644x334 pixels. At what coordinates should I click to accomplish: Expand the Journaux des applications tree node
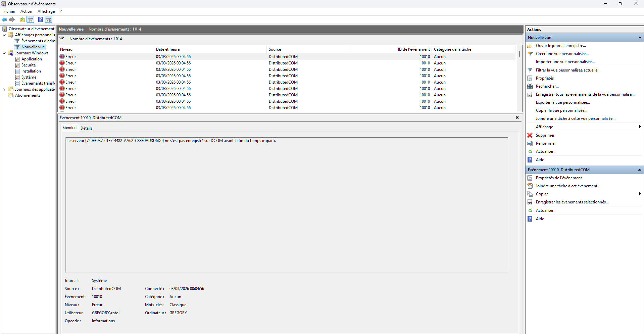pyautogui.click(x=4, y=89)
